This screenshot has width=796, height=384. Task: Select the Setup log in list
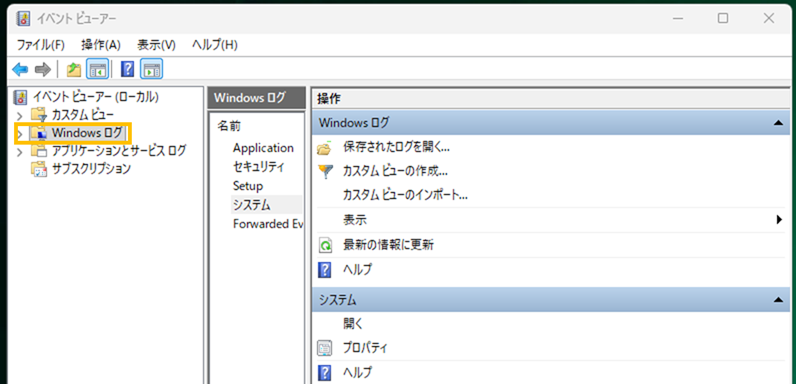[x=248, y=186]
